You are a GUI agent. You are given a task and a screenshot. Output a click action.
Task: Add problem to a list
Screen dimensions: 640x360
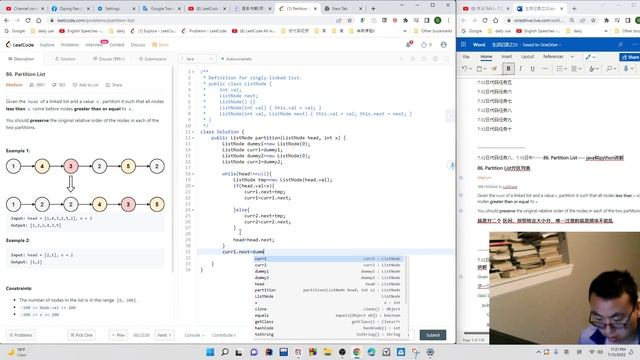(x=86, y=85)
